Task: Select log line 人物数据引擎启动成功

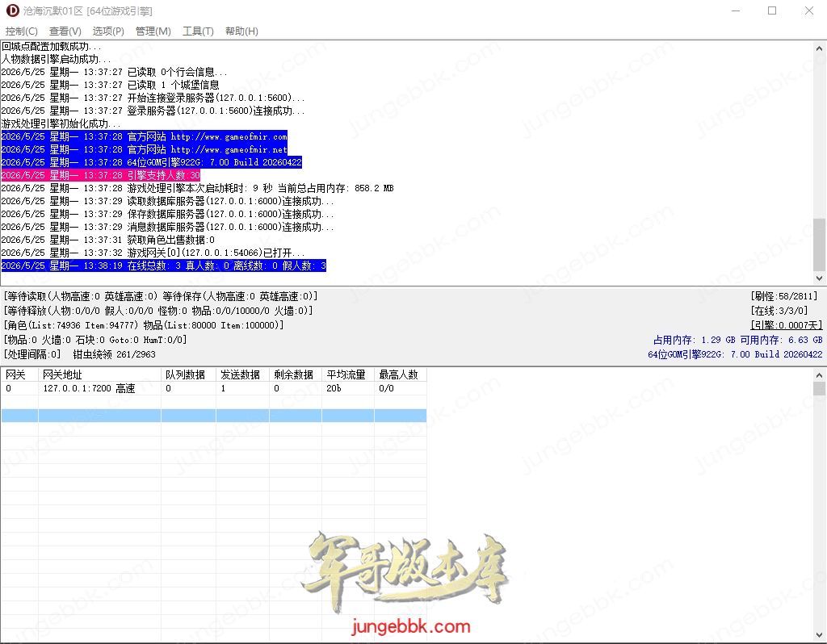Action: tap(56, 59)
